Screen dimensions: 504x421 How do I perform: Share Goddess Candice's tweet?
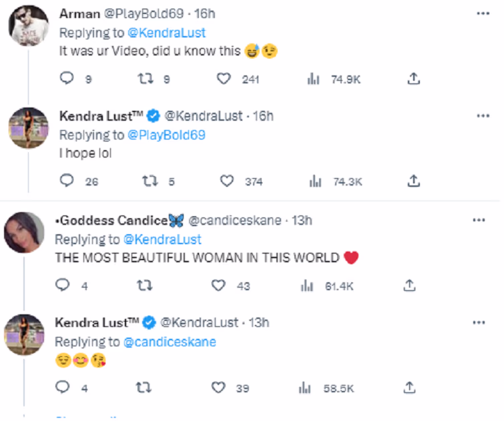pyautogui.click(x=411, y=286)
